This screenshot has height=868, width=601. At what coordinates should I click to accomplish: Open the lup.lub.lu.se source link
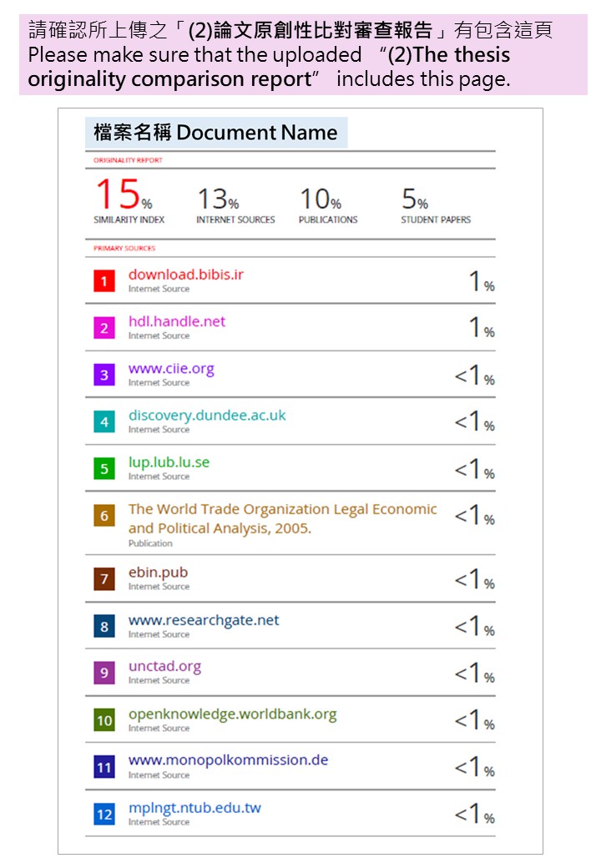(x=169, y=462)
